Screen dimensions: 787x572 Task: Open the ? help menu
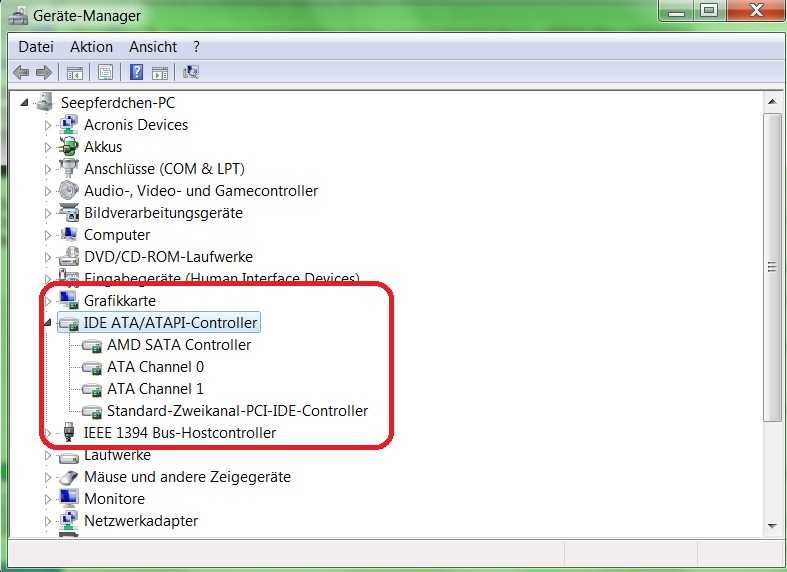tap(196, 47)
